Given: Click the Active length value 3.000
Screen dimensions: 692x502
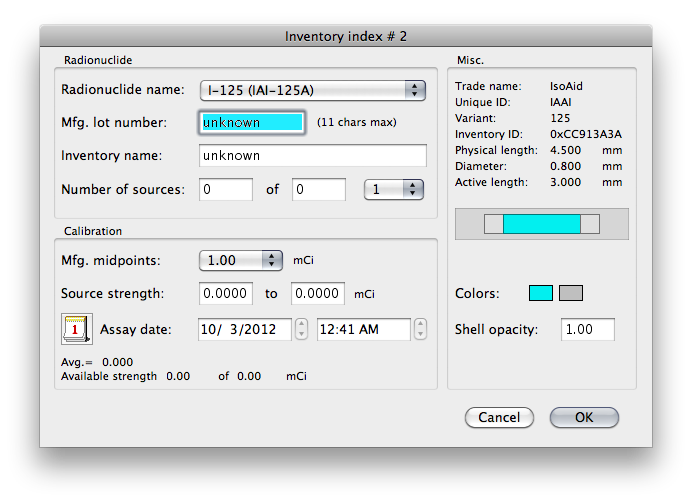Looking at the screenshot, I should point(565,182).
